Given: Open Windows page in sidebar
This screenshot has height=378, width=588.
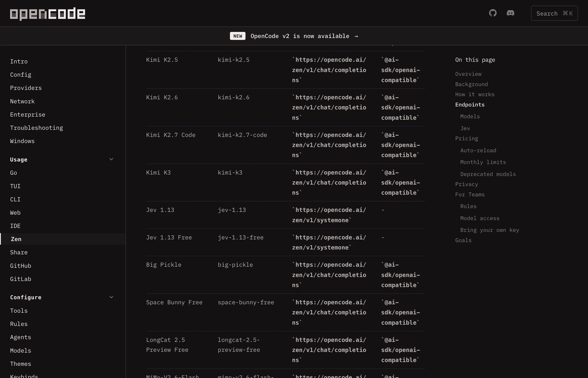Looking at the screenshot, I should (x=22, y=141).
